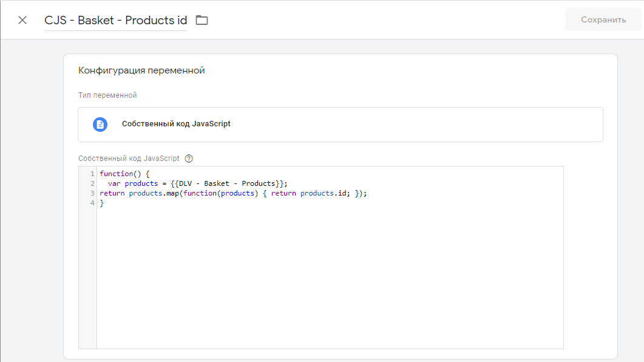
Task: Click the Сохранить button
Action: pyautogui.click(x=603, y=19)
